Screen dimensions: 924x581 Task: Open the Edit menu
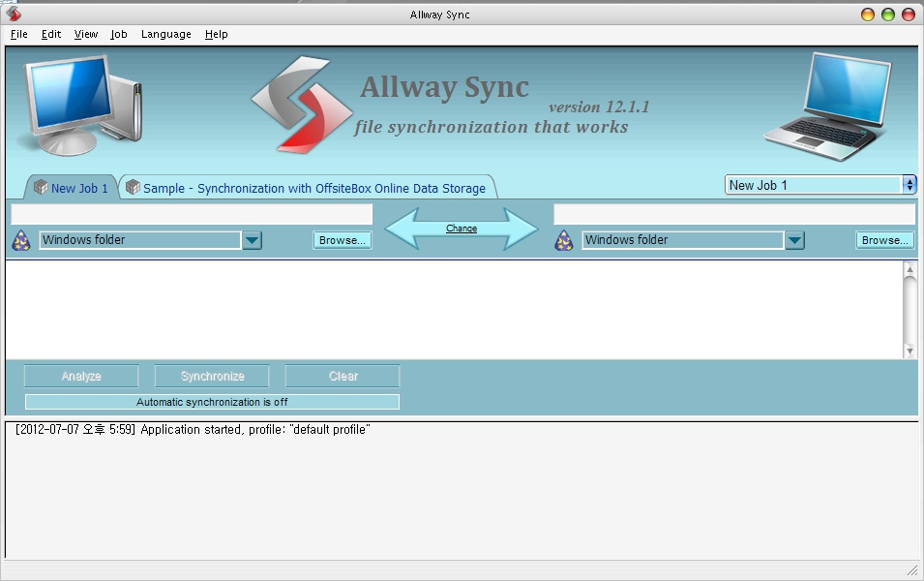[x=51, y=34]
